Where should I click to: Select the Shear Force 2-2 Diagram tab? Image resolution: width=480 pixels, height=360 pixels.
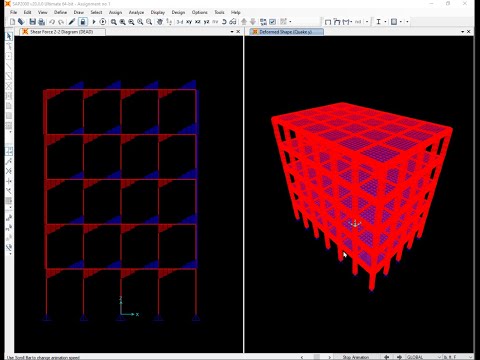62,32
